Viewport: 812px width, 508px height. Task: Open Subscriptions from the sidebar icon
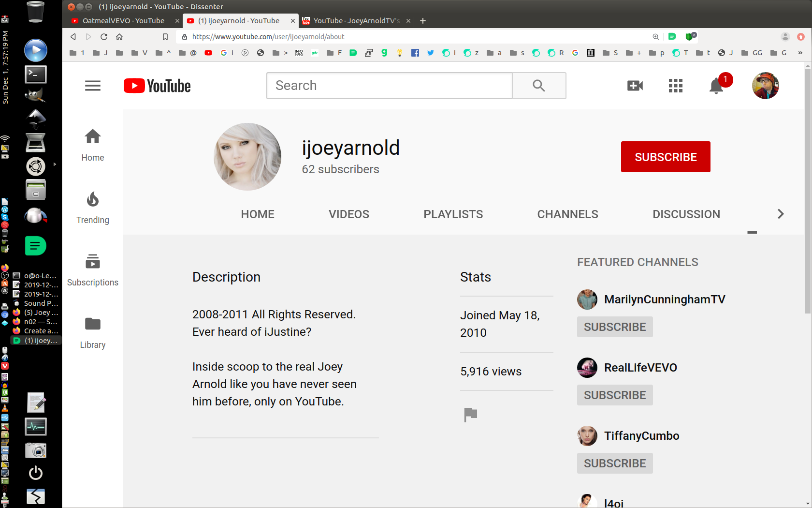pos(92,262)
